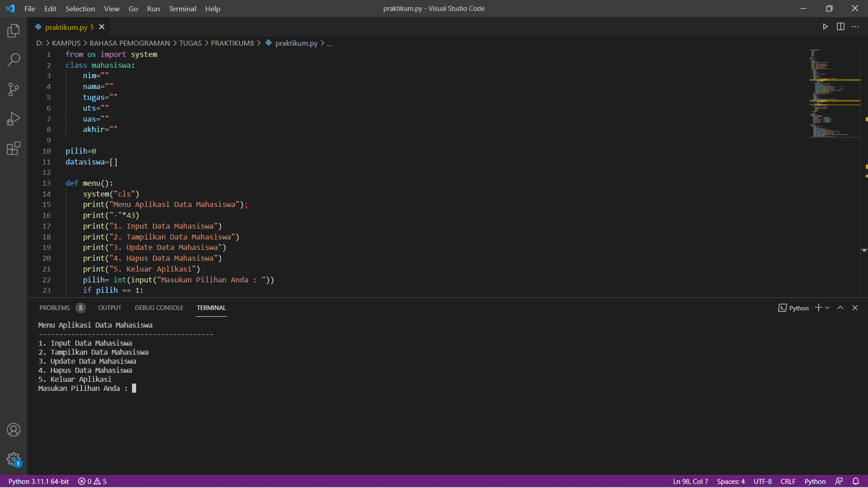This screenshot has height=488, width=868.
Task: Close the terminal panel
Action: 855,308
